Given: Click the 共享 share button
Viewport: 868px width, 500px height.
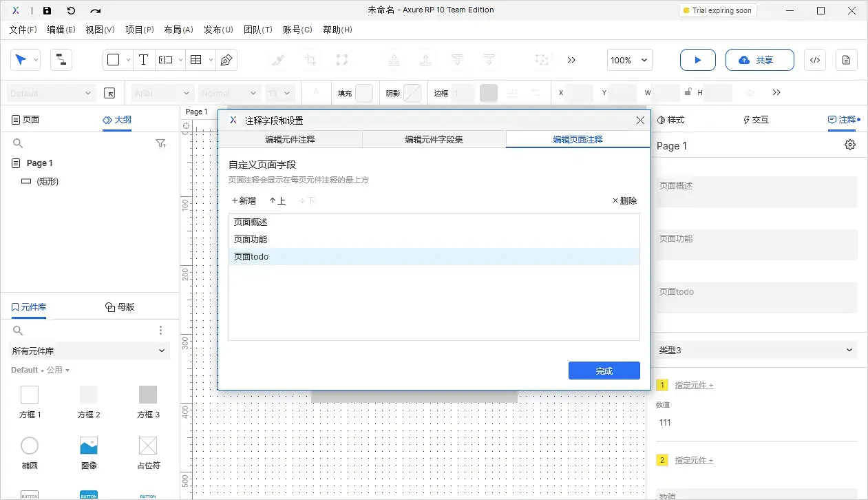Looking at the screenshot, I should [759, 60].
